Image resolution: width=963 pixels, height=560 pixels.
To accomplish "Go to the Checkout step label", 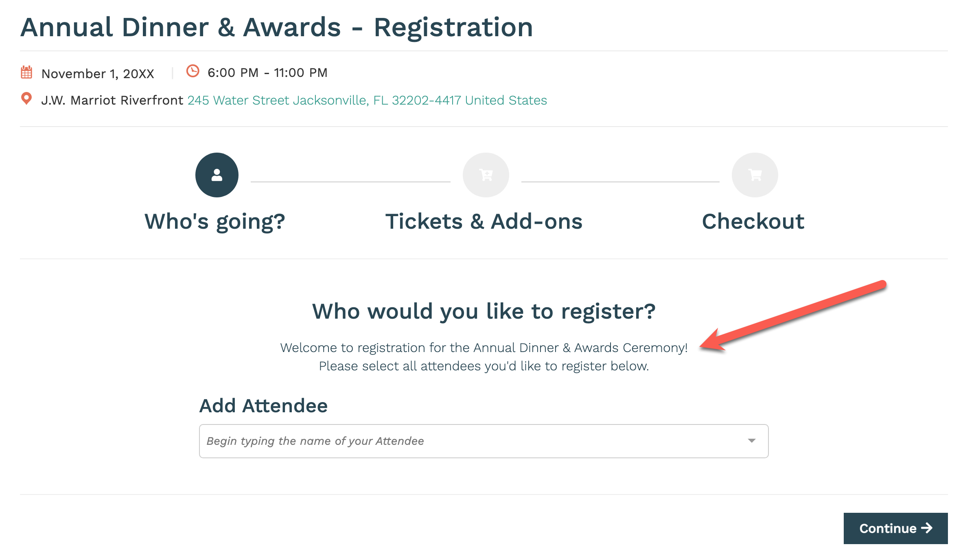I will click(x=753, y=222).
